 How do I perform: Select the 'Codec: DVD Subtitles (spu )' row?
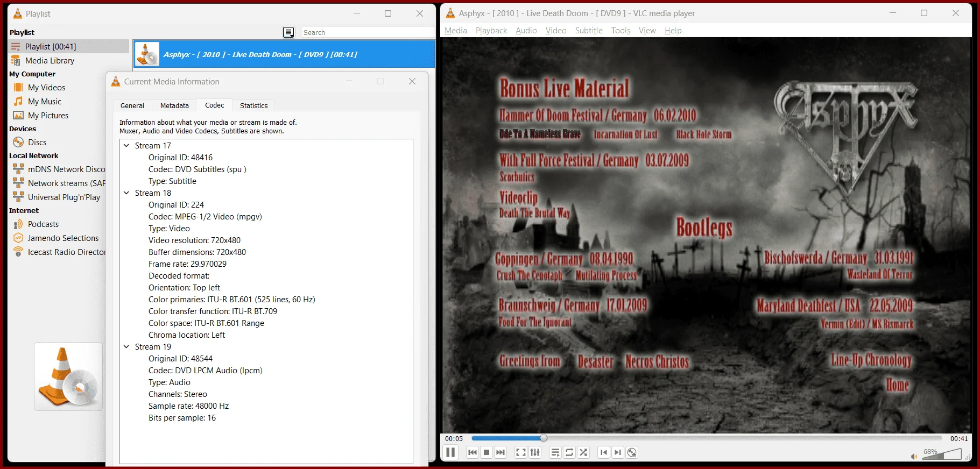[198, 169]
